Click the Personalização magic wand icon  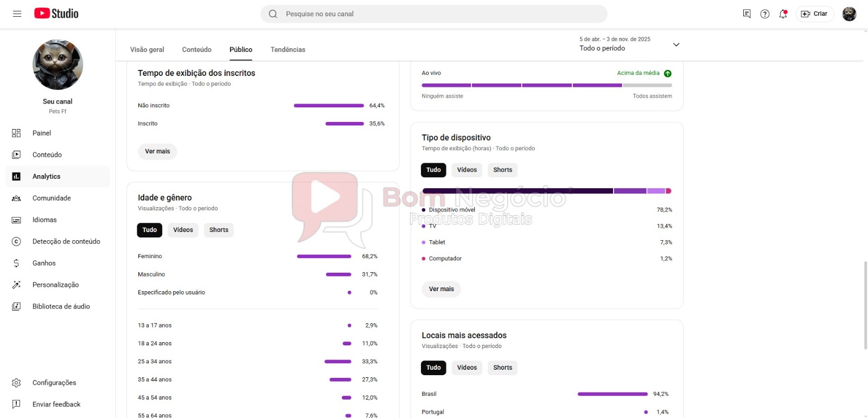[16, 285]
